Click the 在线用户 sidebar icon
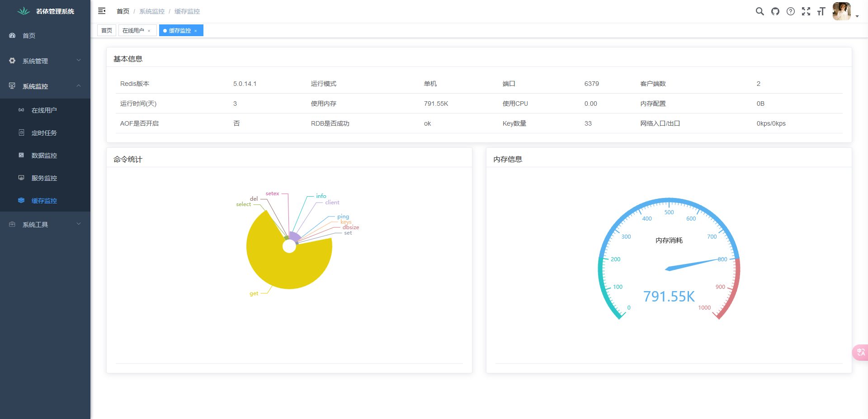This screenshot has width=868, height=419. 21,110
